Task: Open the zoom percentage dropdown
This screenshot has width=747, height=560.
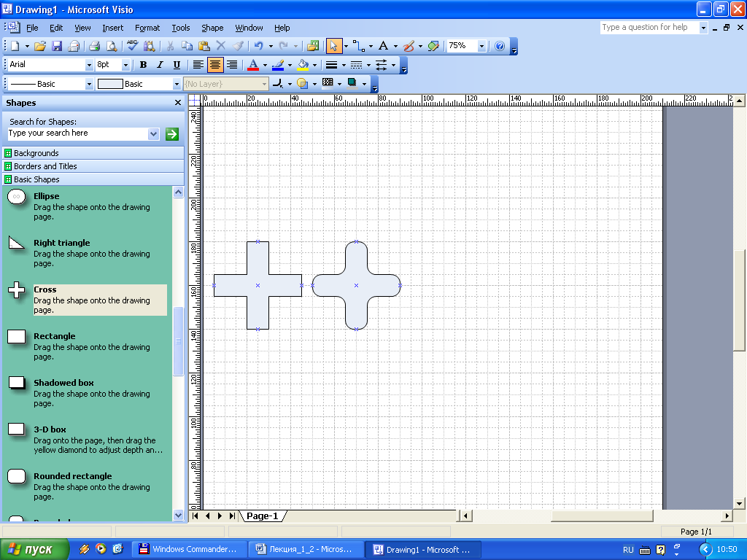Action: [x=481, y=46]
